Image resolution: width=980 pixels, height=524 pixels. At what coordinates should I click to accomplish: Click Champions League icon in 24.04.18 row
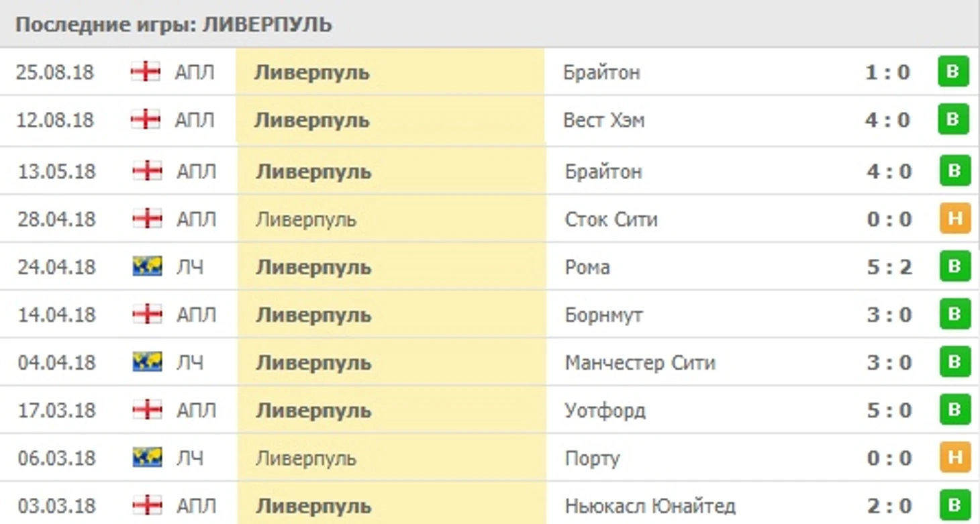coord(148,266)
